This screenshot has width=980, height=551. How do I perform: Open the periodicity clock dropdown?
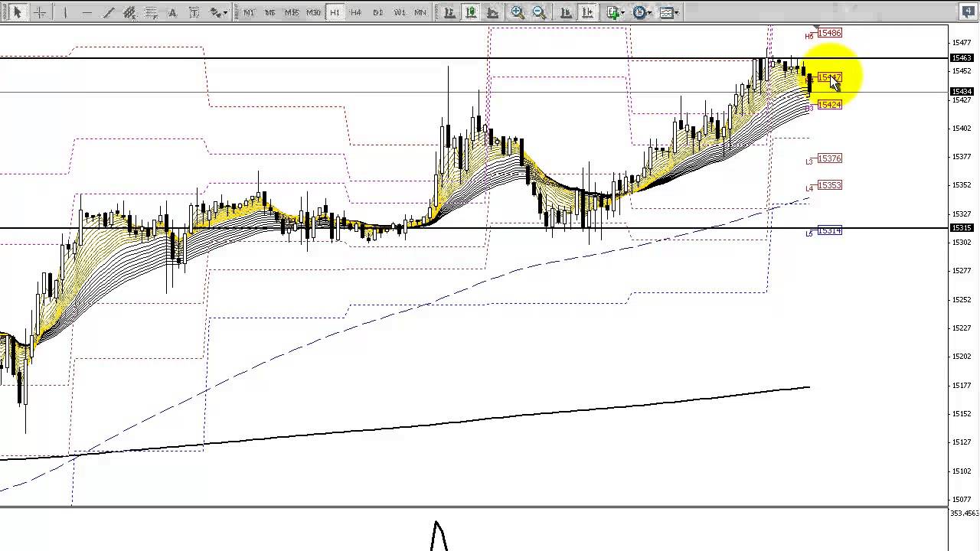642,12
